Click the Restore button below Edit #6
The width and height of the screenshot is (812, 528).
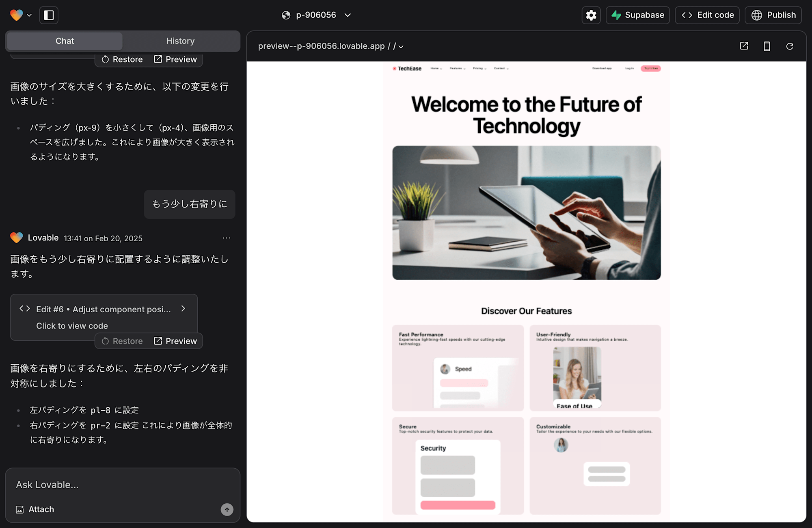pyautogui.click(x=122, y=341)
